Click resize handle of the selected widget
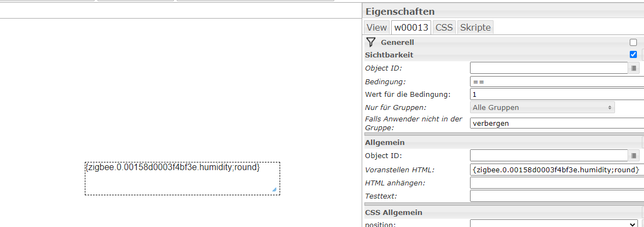The height and width of the screenshot is (227, 644). tap(274, 189)
